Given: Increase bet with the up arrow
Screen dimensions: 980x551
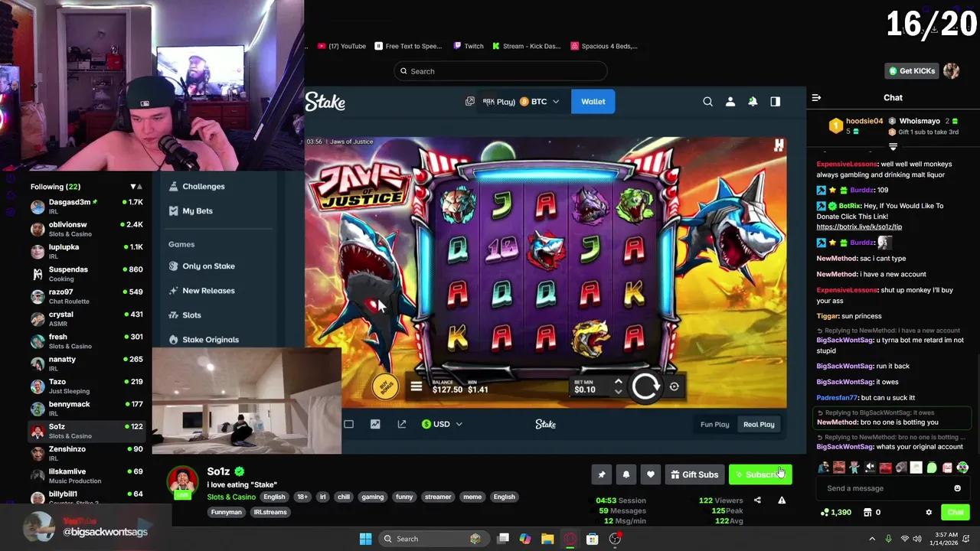Looking at the screenshot, I should pos(618,381).
